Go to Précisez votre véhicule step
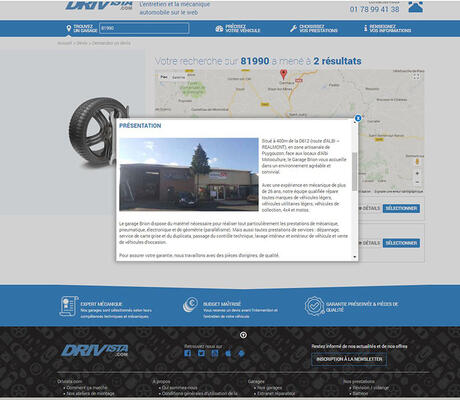Viewport: 460px width, 400px height. (238, 28)
